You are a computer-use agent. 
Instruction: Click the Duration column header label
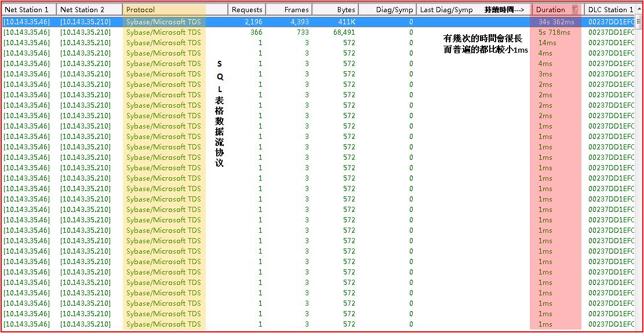tap(550, 9)
